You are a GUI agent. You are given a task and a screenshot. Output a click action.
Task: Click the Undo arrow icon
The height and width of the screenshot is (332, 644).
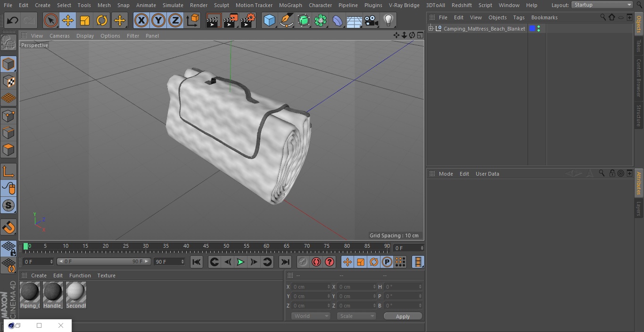point(13,21)
